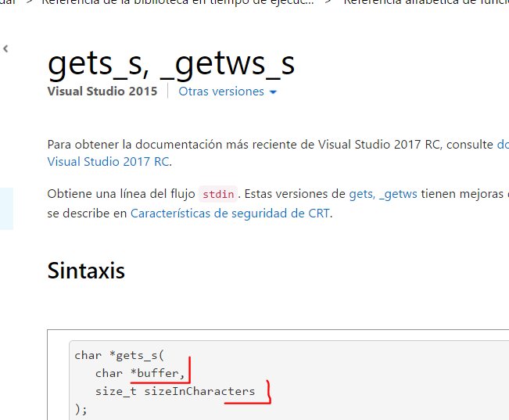Image resolution: width=509 pixels, height=420 pixels.
Task: Click the stdin inline code term
Action: point(218,194)
